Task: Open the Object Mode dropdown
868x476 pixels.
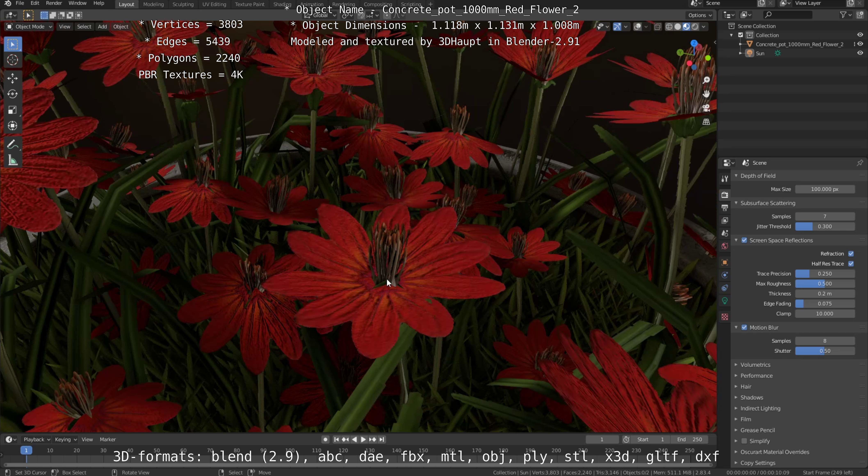Action: (x=29, y=27)
